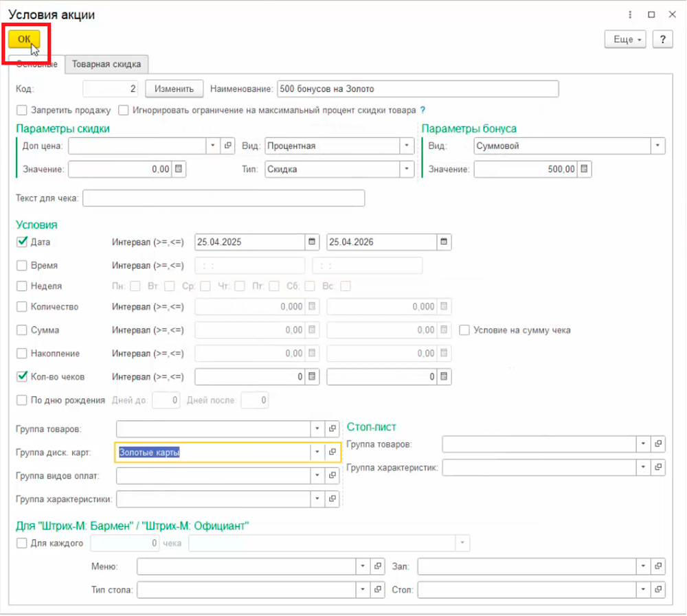687x616 pixels.
Task: Open selection form for Группа диск. карт
Action: tap(333, 452)
